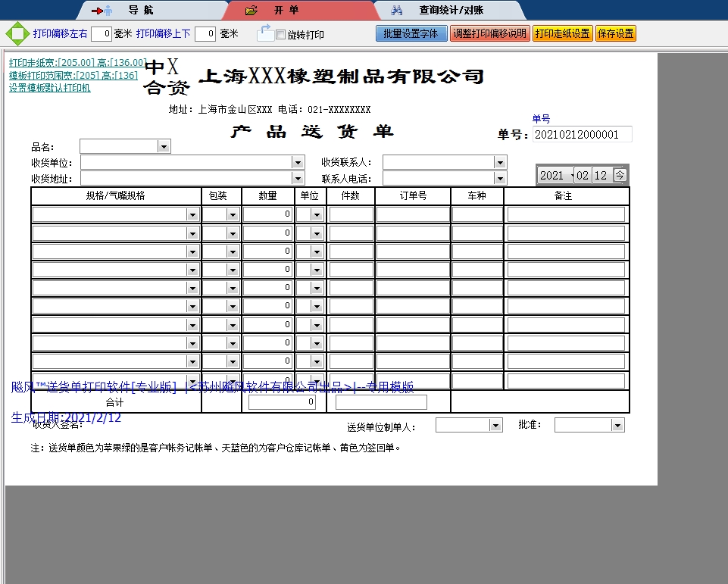Open the 批准 dropdown

617,424
